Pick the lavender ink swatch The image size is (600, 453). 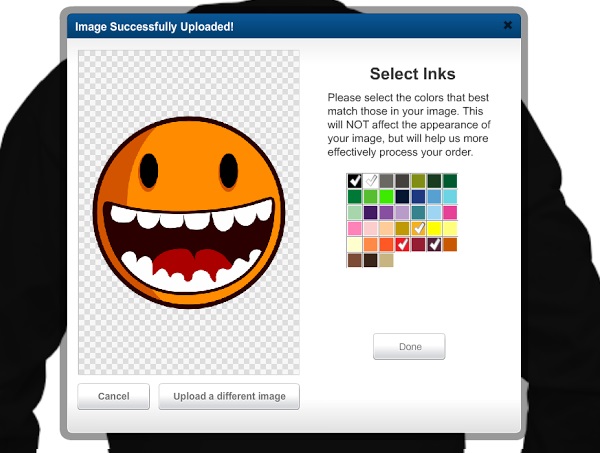(403, 212)
